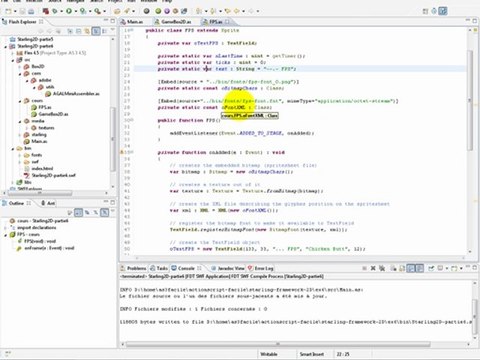This screenshot has height=360, width=480.
Task: Open dropdown next to New button
Action: tap(15, 11)
